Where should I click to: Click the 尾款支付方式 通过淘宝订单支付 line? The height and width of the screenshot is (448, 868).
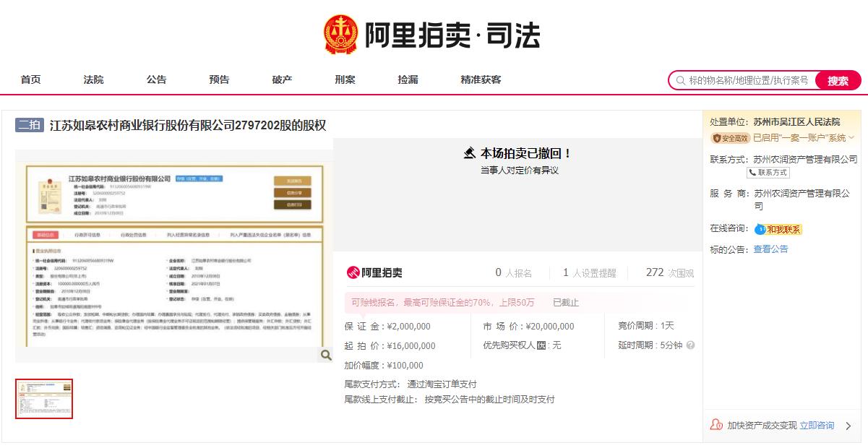tap(411, 384)
